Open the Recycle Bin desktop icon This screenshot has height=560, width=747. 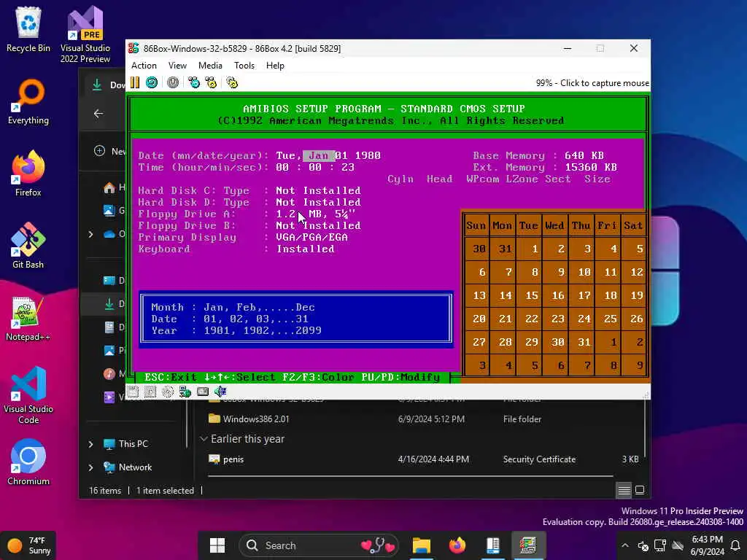coord(28,30)
